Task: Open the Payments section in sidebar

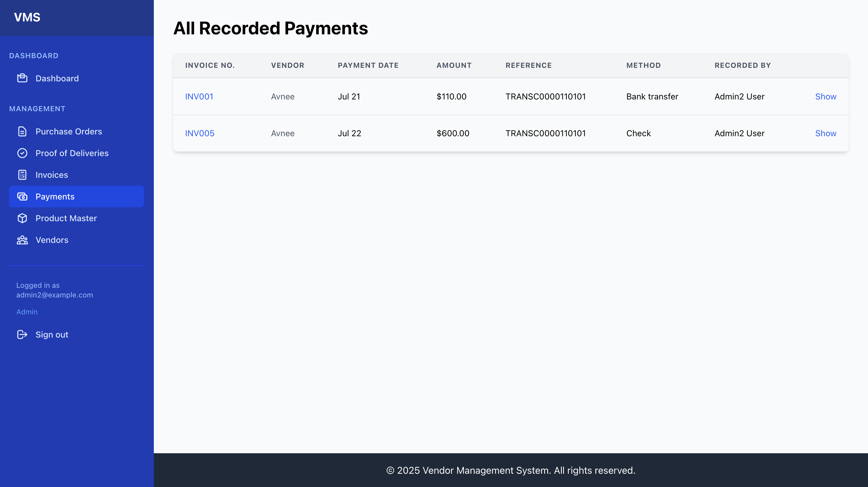Action: pyautogui.click(x=55, y=196)
